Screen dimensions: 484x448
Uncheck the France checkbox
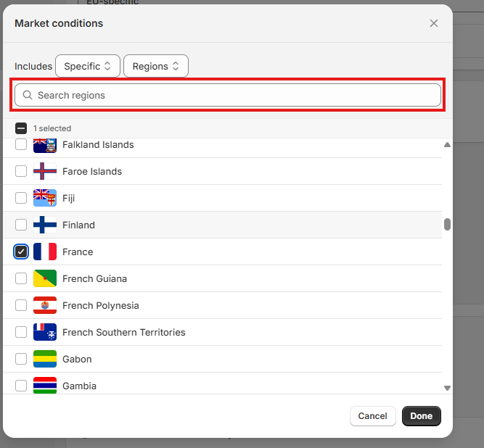click(21, 252)
